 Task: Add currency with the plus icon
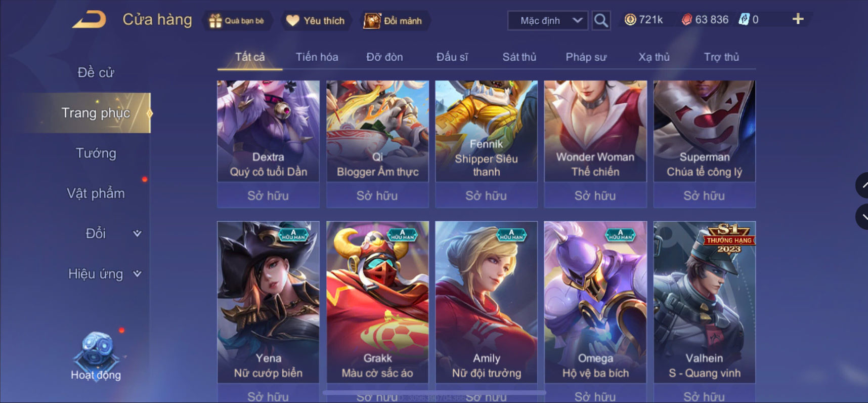pos(798,19)
